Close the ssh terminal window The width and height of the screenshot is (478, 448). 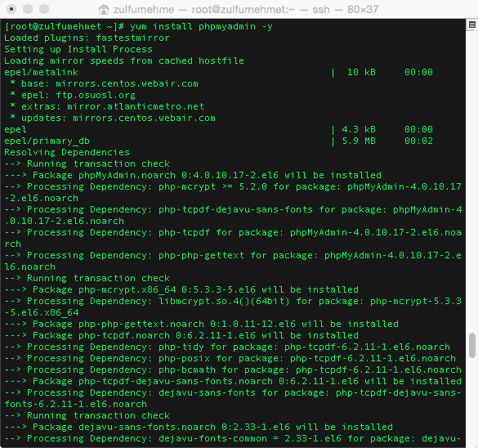(11, 9)
